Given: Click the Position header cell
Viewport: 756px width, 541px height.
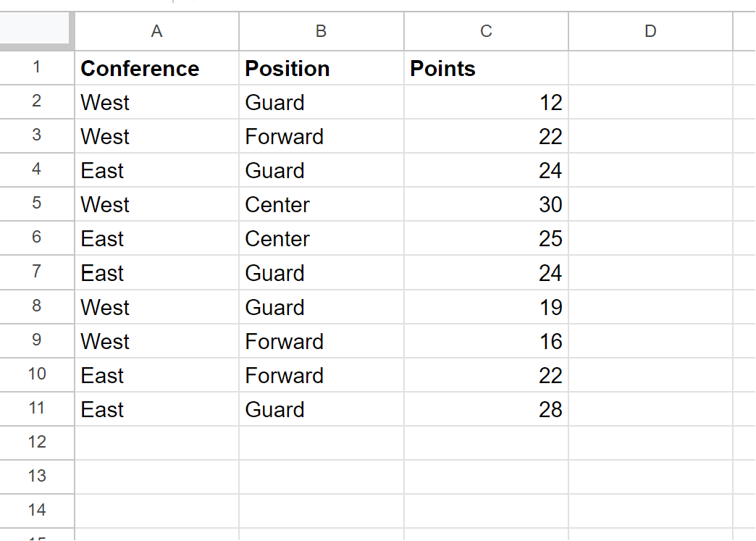Looking at the screenshot, I should click(x=321, y=68).
